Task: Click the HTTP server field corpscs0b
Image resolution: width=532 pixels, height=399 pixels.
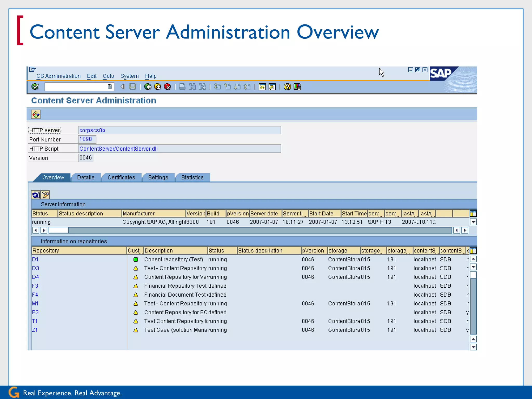Action: pyautogui.click(x=179, y=130)
